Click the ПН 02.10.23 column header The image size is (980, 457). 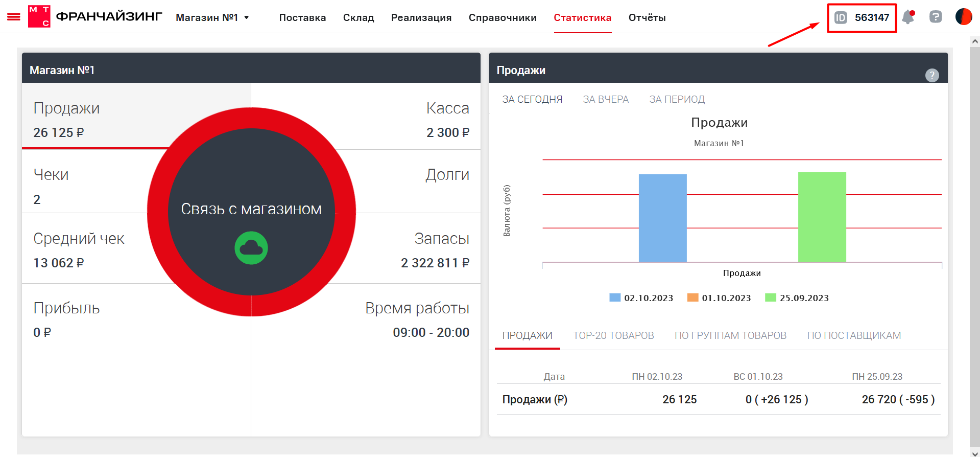[x=657, y=377]
